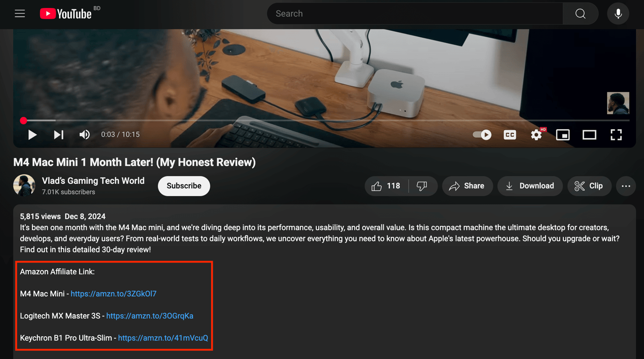The image size is (644, 359).
Task: Toggle the Autoplay switch
Action: [x=482, y=135]
